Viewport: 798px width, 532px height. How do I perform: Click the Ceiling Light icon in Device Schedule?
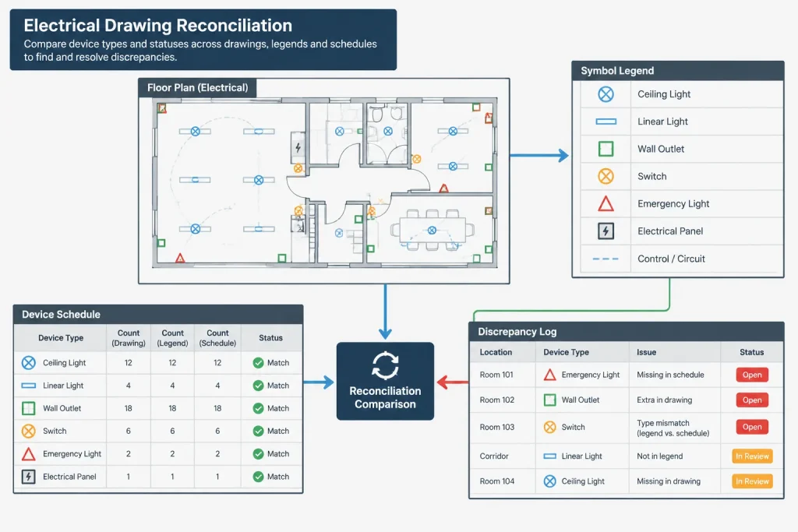tap(29, 363)
